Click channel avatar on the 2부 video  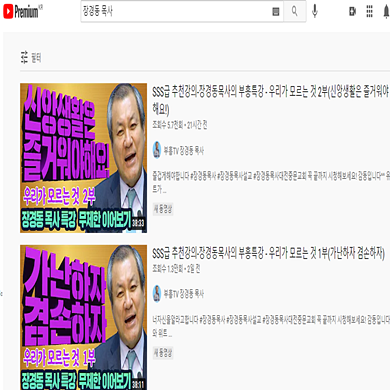[x=157, y=150]
